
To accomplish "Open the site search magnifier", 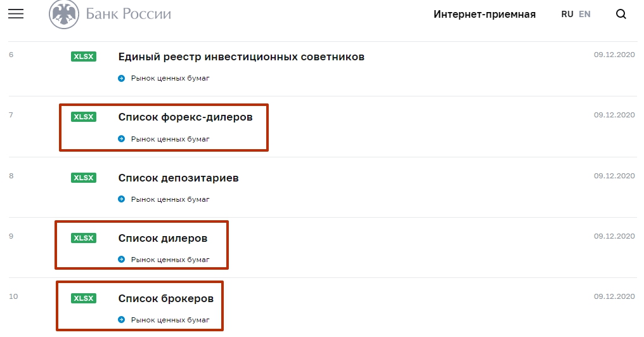I will (x=621, y=14).
